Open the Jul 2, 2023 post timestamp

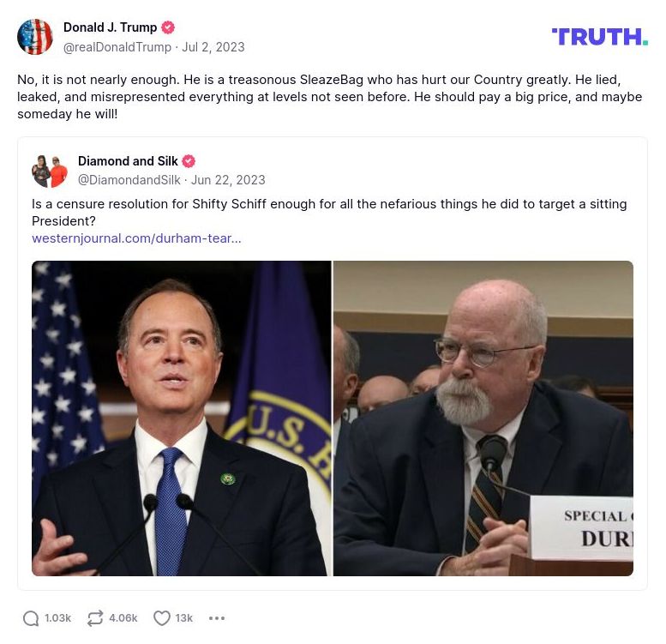tap(213, 47)
